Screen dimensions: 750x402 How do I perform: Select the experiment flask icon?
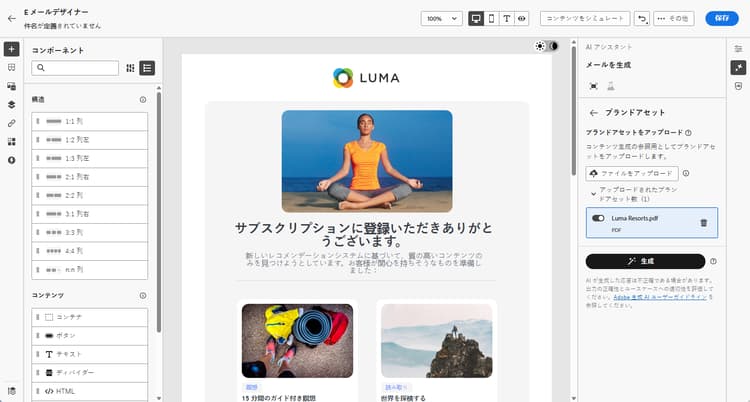coord(611,86)
